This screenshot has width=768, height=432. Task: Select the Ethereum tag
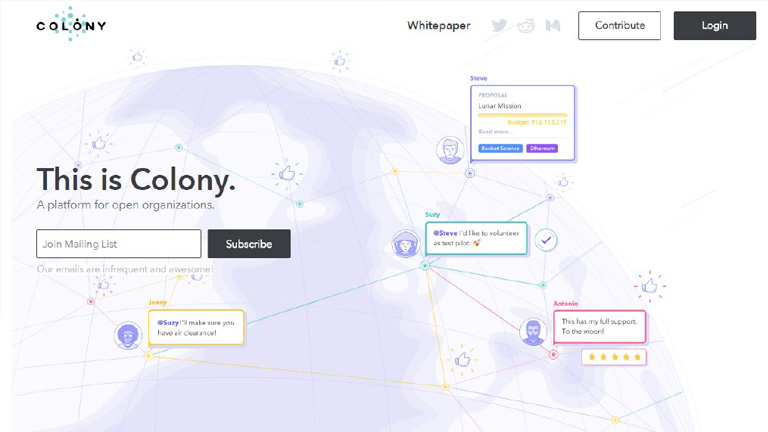click(542, 148)
